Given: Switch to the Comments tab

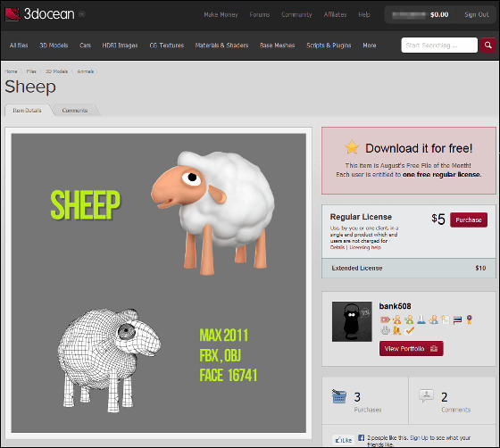Looking at the screenshot, I should point(75,111).
